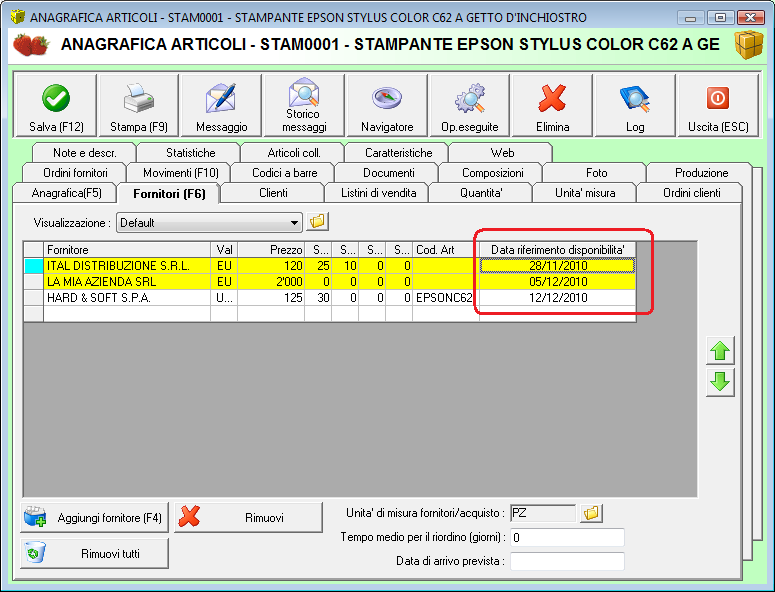Viewport: 775px width, 592px height.
Task: Open the Visualizzazione Default dropdown
Action: pyautogui.click(x=209, y=222)
